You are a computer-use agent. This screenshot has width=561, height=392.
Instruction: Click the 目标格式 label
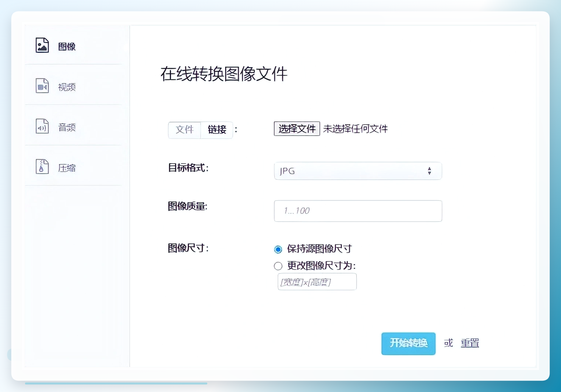pos(188,168)
